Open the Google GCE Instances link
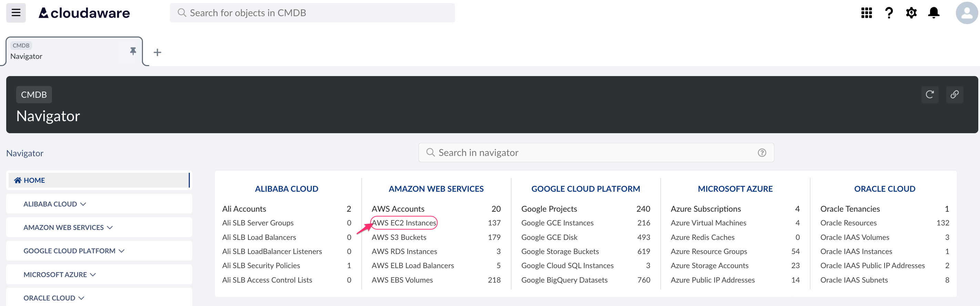 click(557, 223)
